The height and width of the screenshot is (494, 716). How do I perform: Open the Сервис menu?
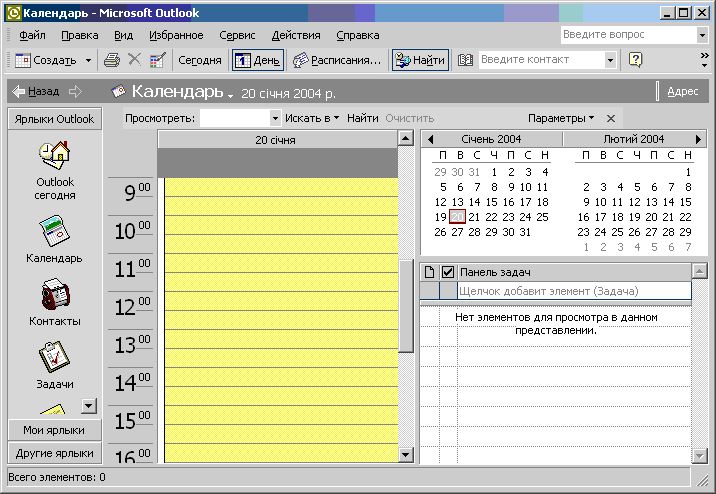coord(237,35)
